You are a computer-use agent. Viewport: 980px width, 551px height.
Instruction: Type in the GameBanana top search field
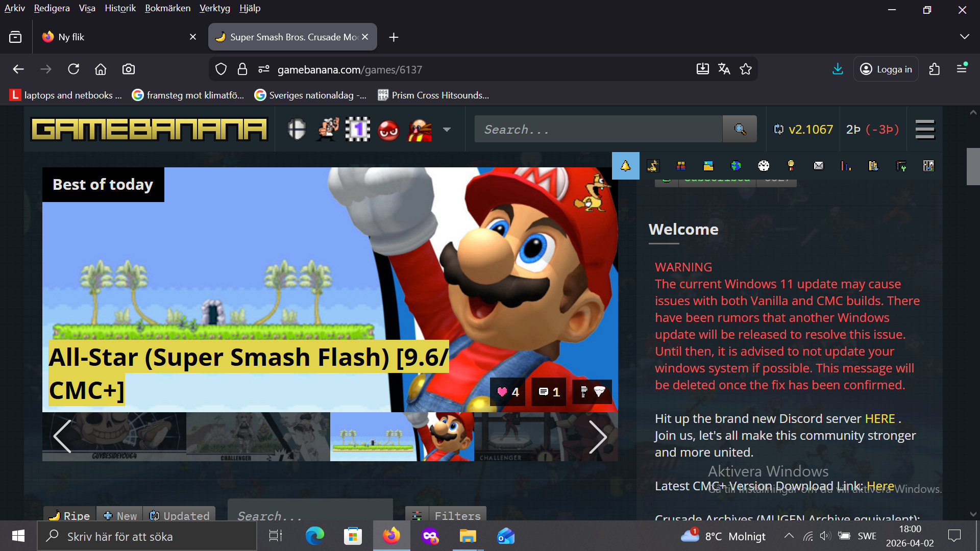(x=598, y=129)
